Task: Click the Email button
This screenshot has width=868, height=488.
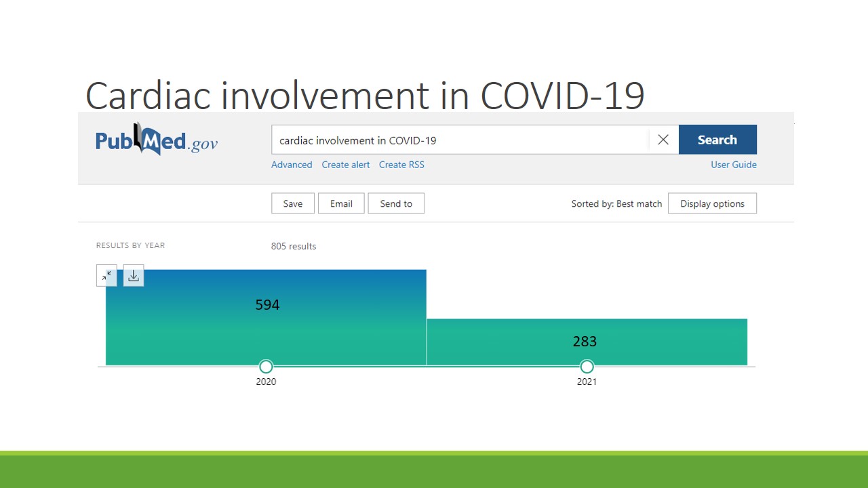Action: [x=341, y=203]
